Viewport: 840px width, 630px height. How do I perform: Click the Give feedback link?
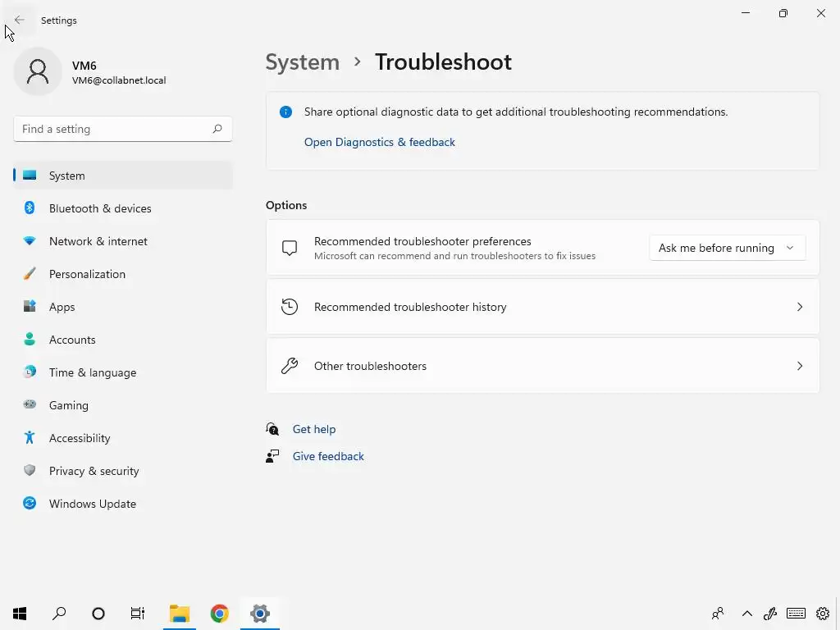click(328, 456)
